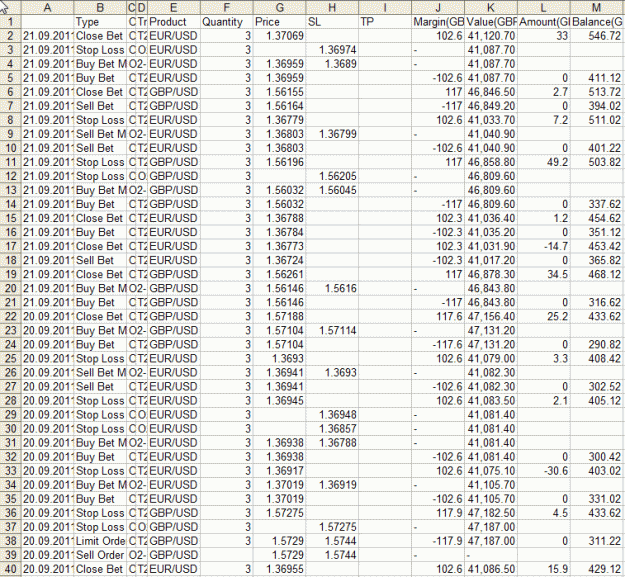Click price cell 1.36917

click(280, 471)
